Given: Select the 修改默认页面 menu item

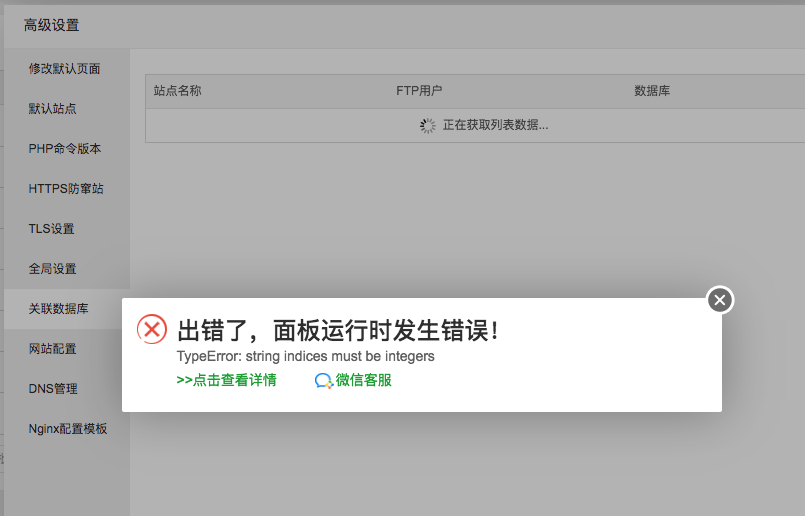Looking at the screenshot, I should click(x=67, y=69).
